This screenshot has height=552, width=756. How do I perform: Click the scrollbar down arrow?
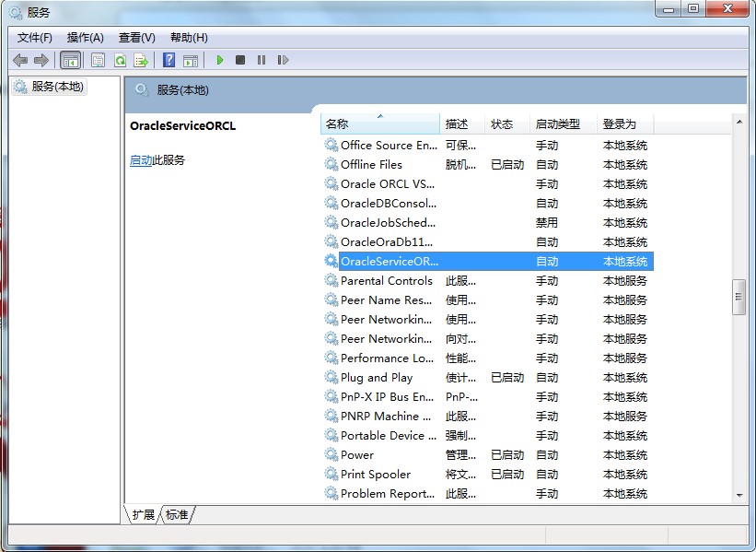coord(739,495)
